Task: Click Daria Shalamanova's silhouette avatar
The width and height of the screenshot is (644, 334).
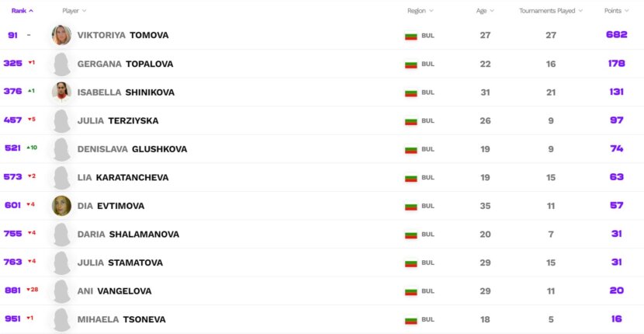Action: point(61,235)
